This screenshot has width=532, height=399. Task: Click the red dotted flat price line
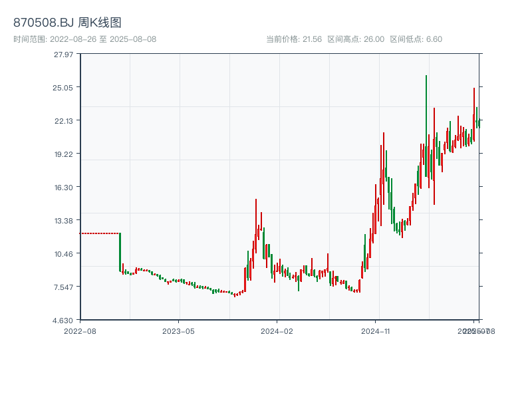point(99,233)
